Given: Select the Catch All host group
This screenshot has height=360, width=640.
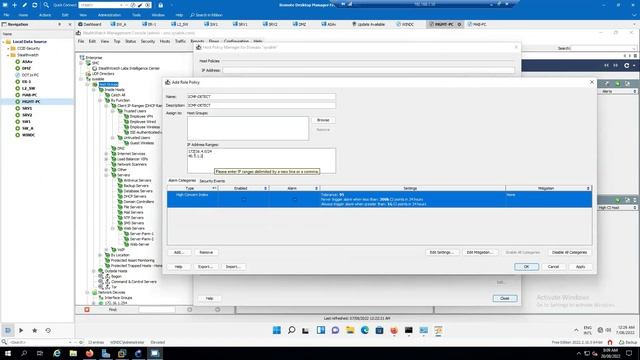Looking at the screenshot, I should click(x=118, y=95).
